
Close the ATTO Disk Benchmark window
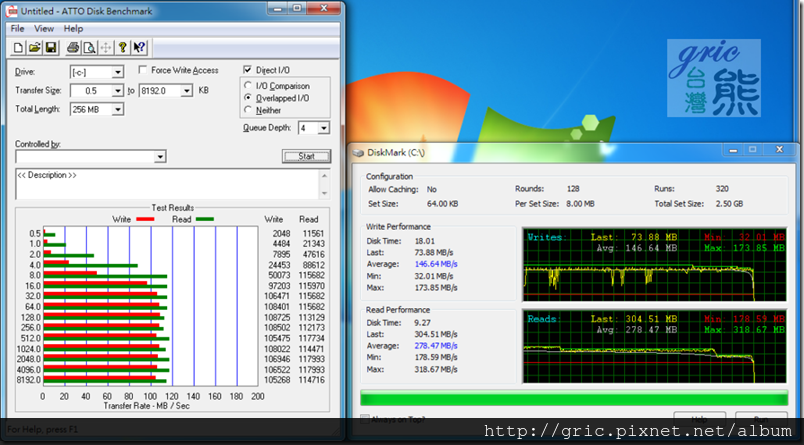pyautogui.click(x=324, y=8)
